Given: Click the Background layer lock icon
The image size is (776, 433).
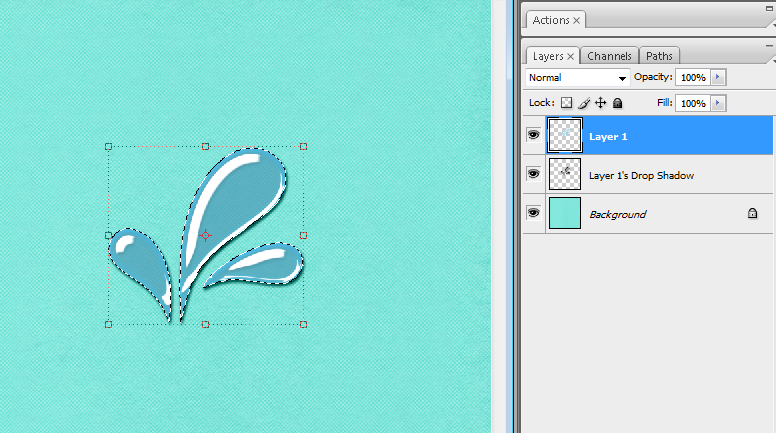Looking at the screenshot, I should (x=752, y=213).
